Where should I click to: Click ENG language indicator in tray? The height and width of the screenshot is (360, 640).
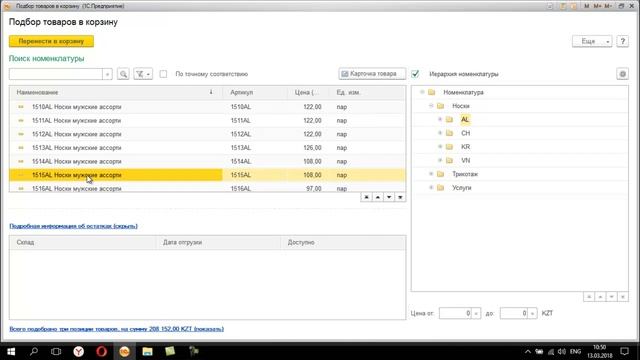[575, 352]
